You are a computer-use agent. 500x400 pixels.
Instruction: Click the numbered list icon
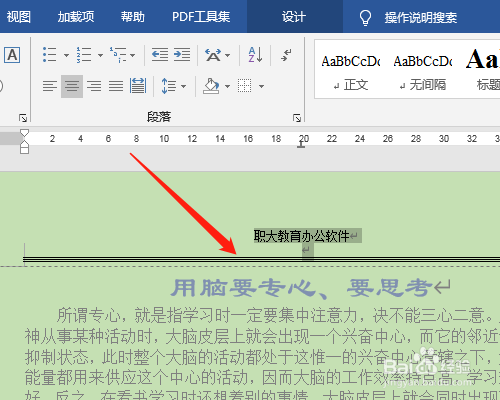(x=83, y=54)
